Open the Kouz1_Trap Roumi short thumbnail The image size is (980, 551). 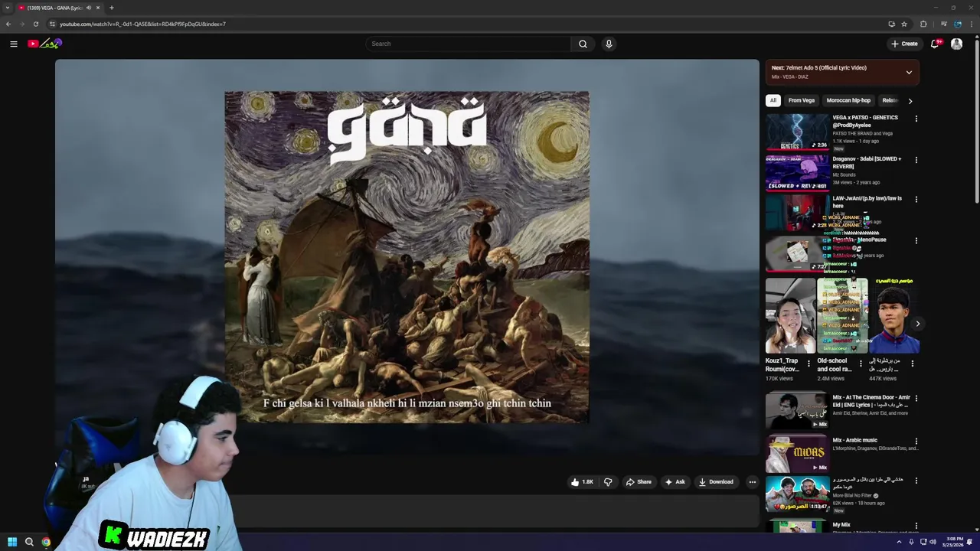tap(790, 316)
